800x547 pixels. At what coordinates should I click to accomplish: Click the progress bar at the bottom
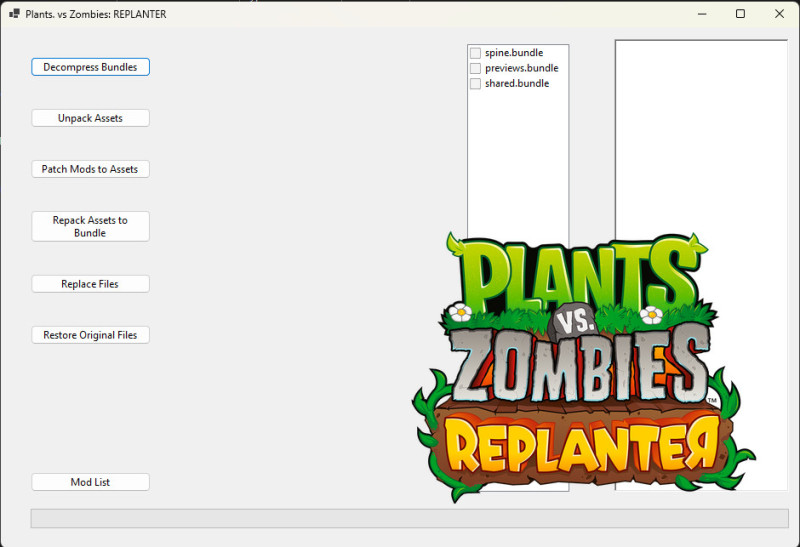(x=410, y=518)
